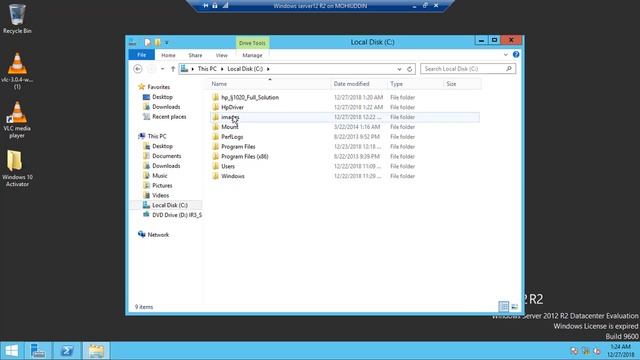This screenshot has height=360, width=640.
Task: Click the speaker icon in the system tray
Action: click(x=596, y=351)
